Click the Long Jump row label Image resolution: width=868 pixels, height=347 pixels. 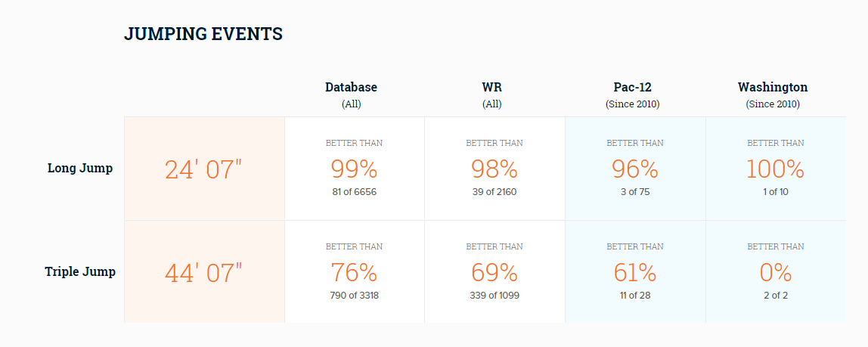[80, 169]
